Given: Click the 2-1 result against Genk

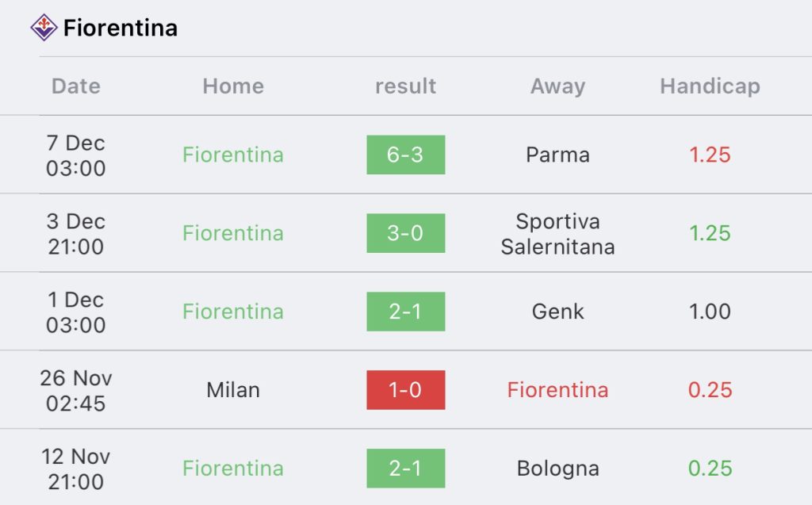Looking at the screenshot, I should (405, 312).
